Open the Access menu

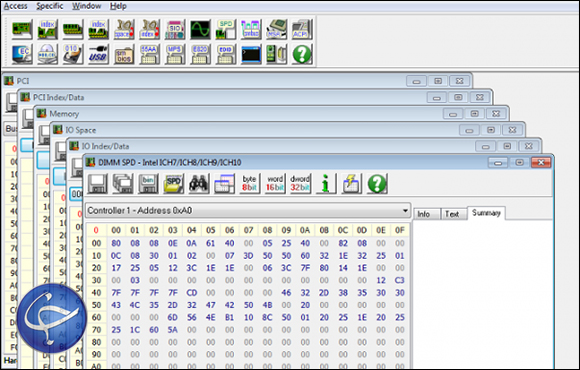tap(16, 6)
